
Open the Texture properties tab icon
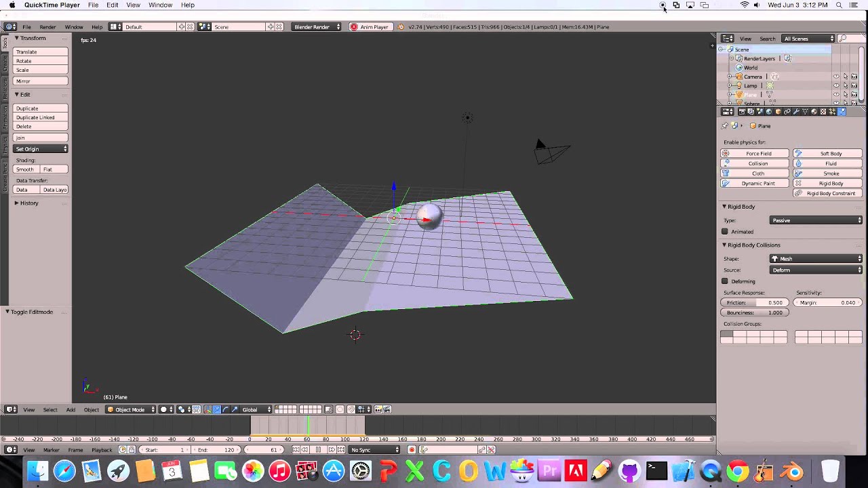click(823, 111)
